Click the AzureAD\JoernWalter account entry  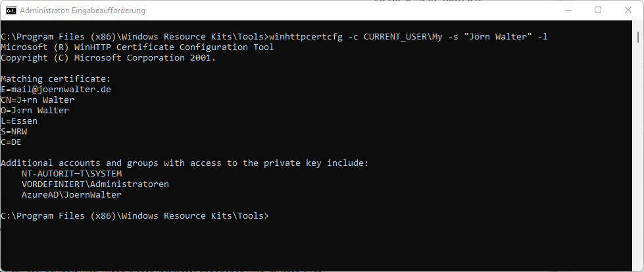click(72, 194)
